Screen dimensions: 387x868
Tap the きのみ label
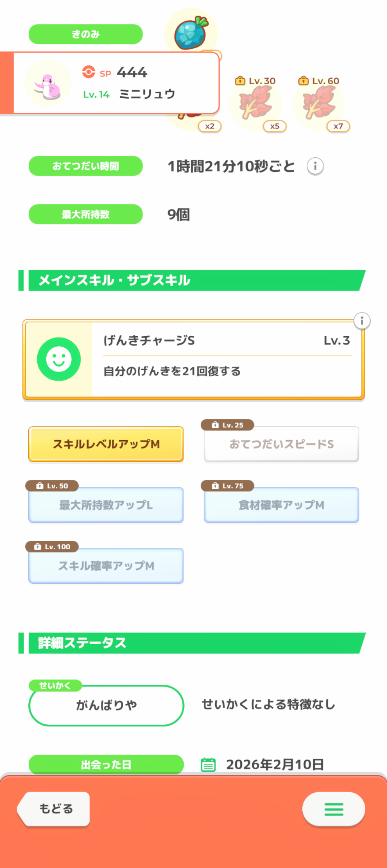pyautogui.click(x=86, y=34)
